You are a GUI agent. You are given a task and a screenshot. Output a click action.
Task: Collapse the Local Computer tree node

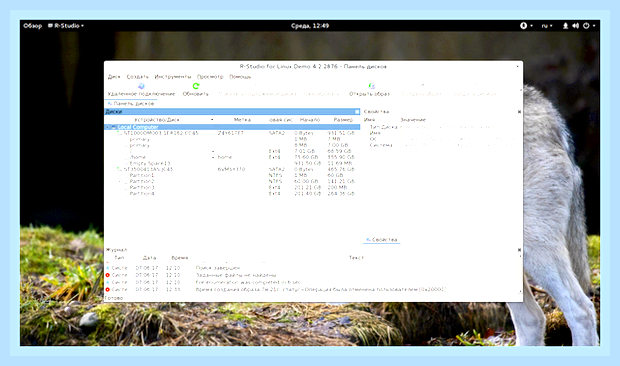pyautogui.click(x=107, y=127)
